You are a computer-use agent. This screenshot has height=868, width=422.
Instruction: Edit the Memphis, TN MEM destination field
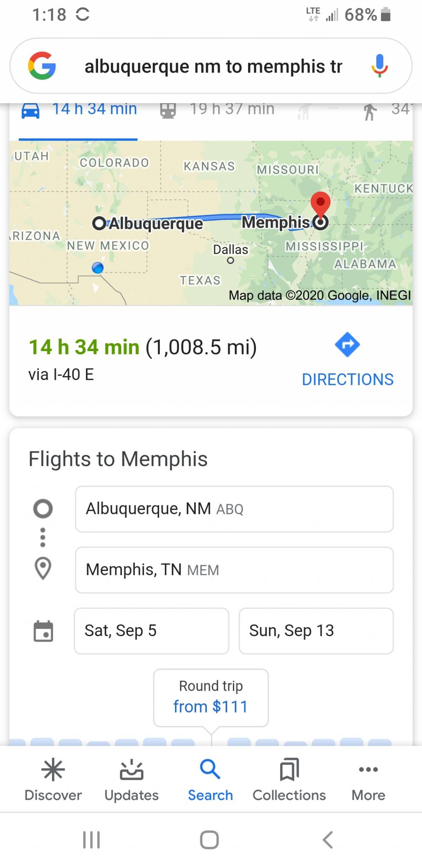[234, 570]
